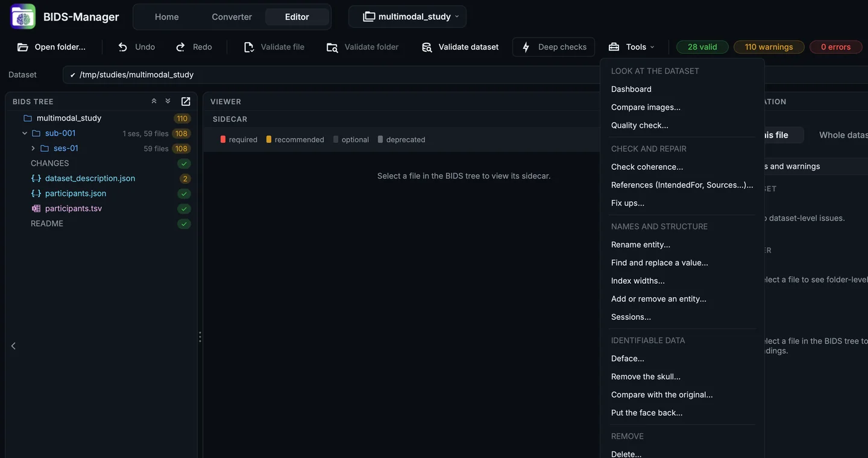
Task: Click the Tools toolbox icon
Action: [614, 47]
